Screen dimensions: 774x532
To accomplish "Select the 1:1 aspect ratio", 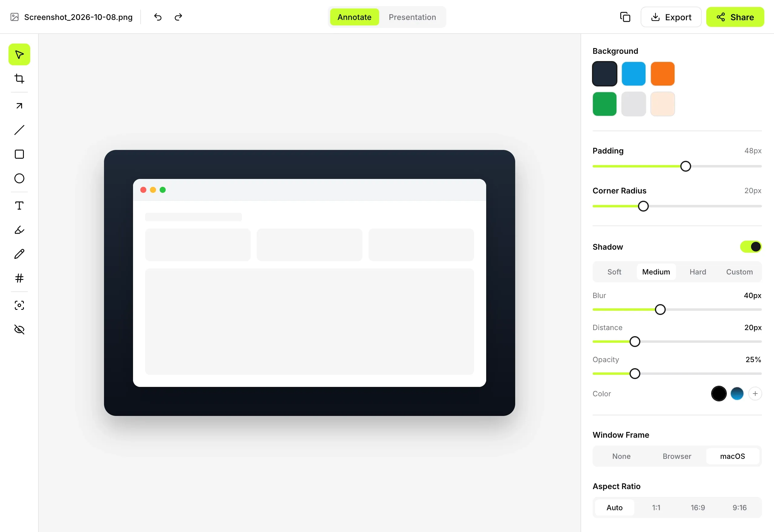I will pyautogui.click(x=656, y=508).
